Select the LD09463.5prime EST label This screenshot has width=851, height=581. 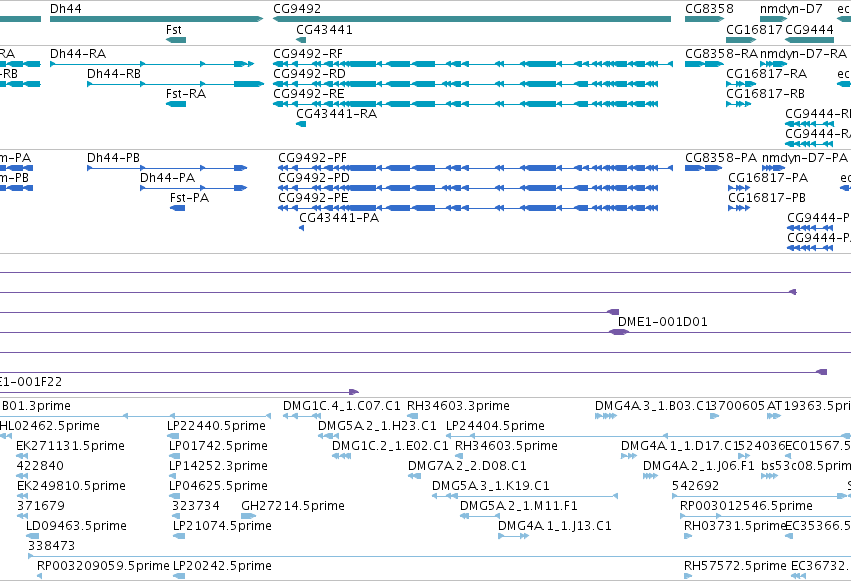(x=76, y=526)
